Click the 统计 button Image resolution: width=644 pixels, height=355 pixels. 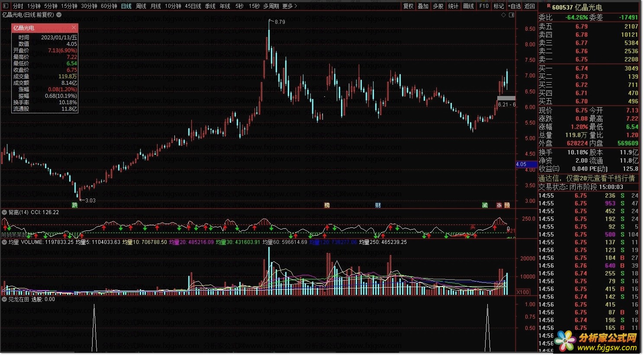454,6
